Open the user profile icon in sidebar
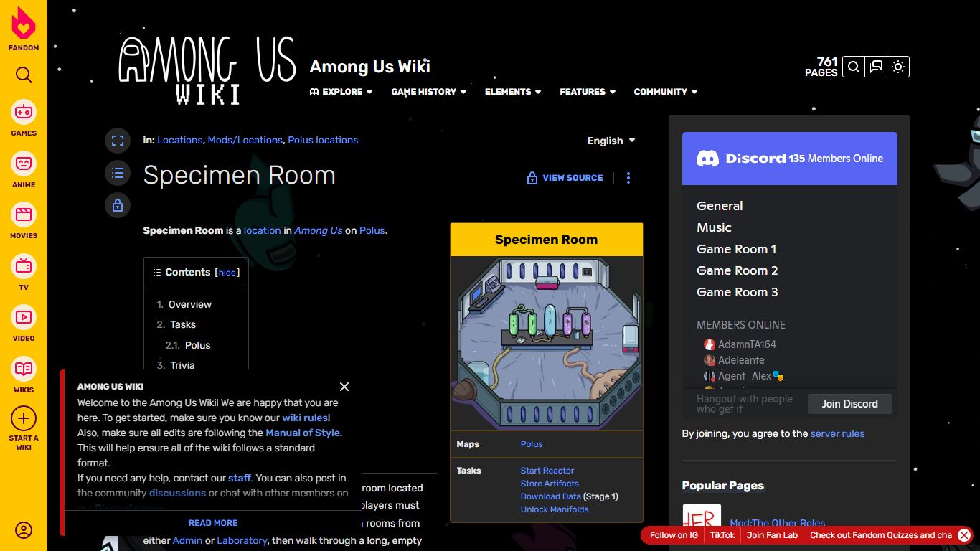Screen dimensions: 980x551 pyautogui.click(x=24, y=530)
